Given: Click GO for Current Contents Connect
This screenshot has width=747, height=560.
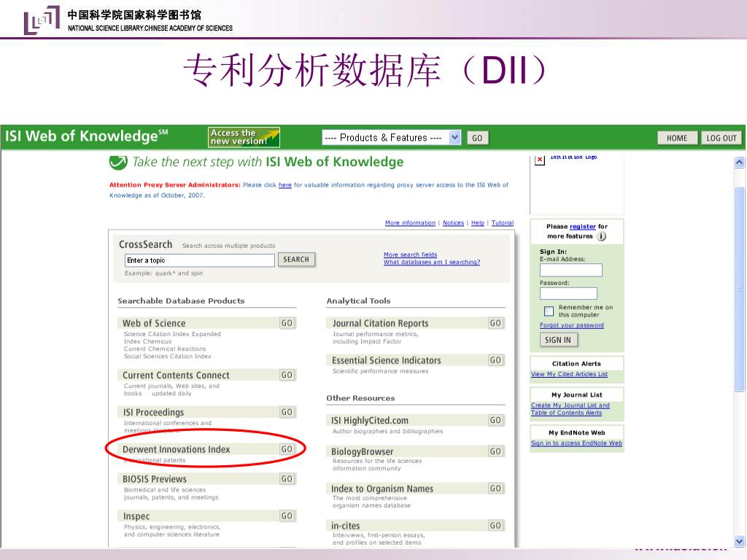Looking at the screenshot, I should (x=287, y=375).
